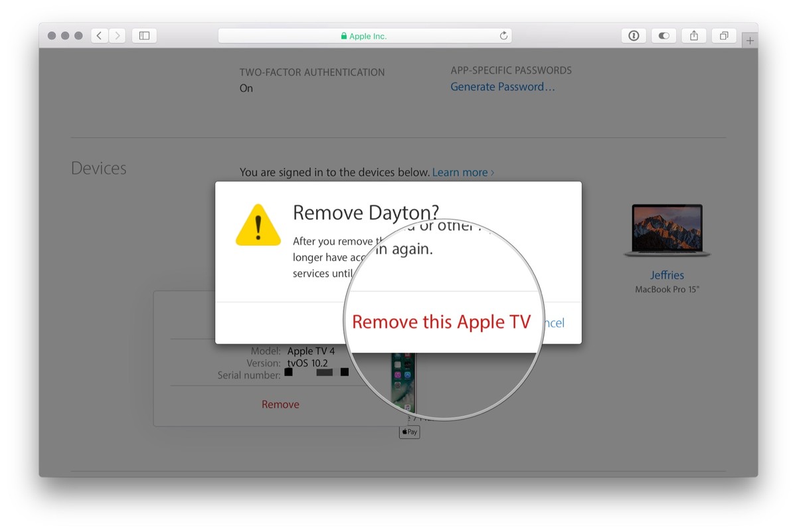
Task: Open the Learn more link
Action: click(463, 172)
